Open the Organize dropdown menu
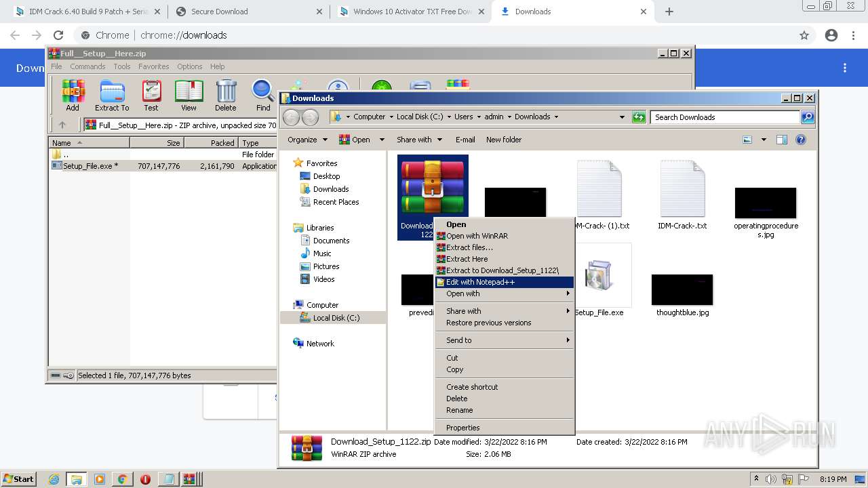Viewport: 868px width, 488px height. pos(307,140)
